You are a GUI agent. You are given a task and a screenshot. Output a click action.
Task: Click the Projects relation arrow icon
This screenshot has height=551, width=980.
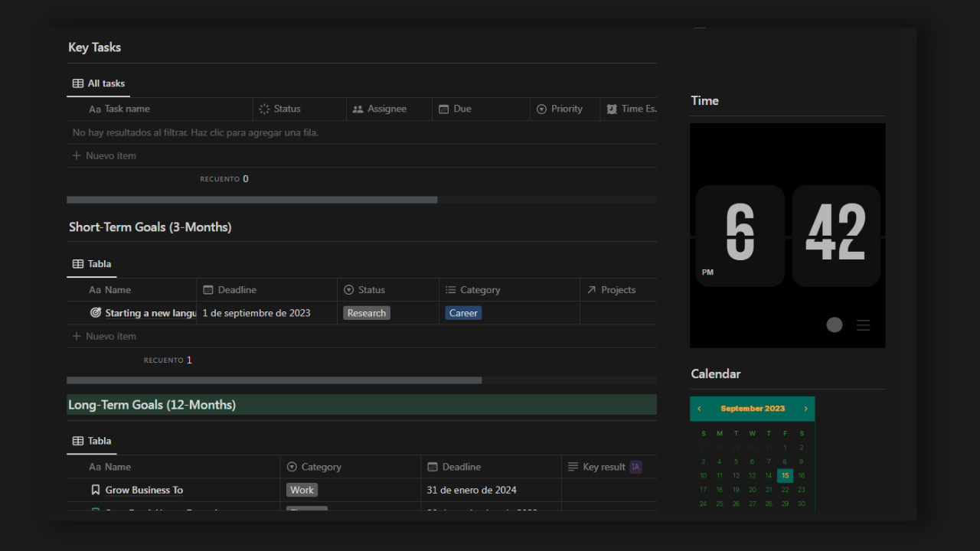[x=591, y=290]
